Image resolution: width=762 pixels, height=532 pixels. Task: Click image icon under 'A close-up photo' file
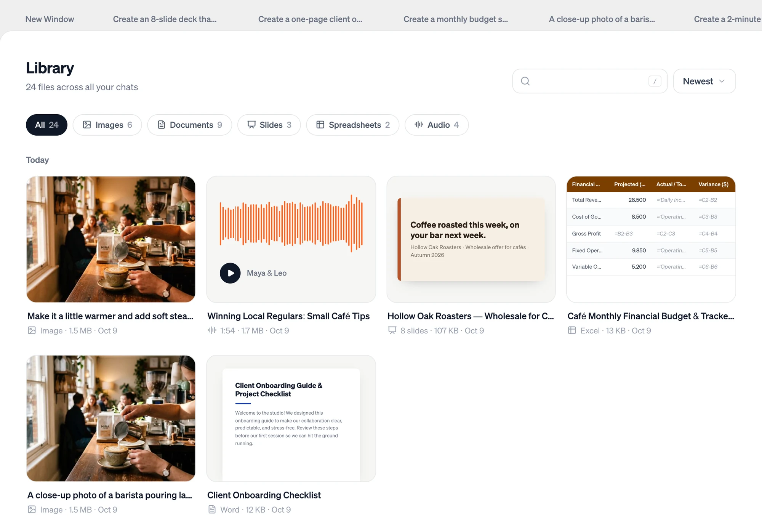pyautogui.click(x=32, y=510)
